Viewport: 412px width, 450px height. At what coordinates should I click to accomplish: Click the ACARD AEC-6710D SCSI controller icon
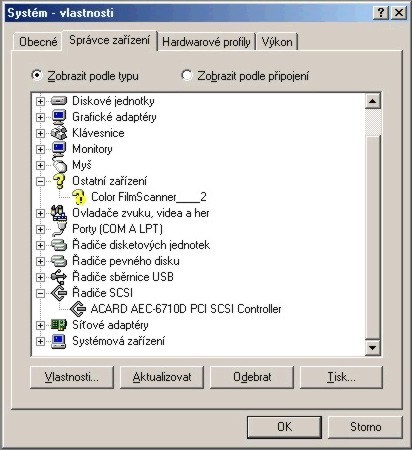tap(78, 309)
